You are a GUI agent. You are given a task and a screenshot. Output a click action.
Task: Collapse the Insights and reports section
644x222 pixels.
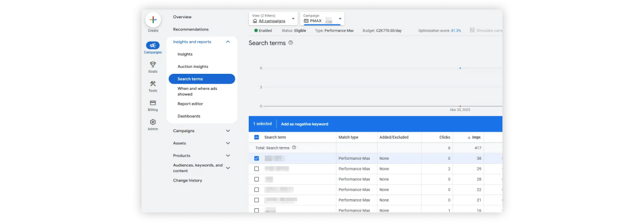coord(228,42)
